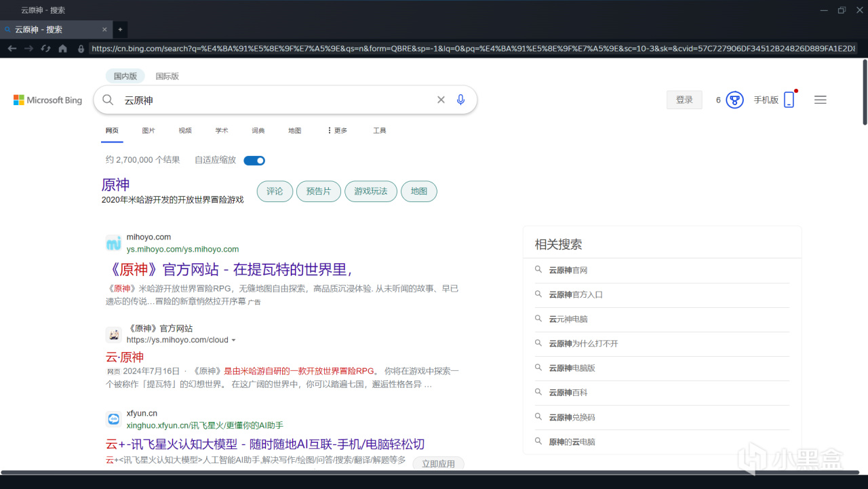Viewport: 868px width, 489px height.
Task: Click the browser address bar URL
Action: point(473,48)
